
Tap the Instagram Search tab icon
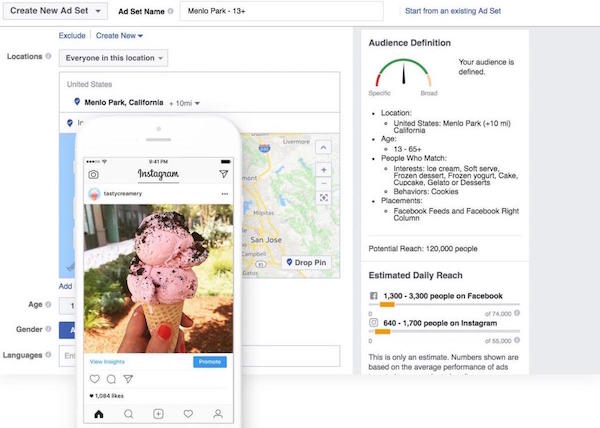coord(129,414)
